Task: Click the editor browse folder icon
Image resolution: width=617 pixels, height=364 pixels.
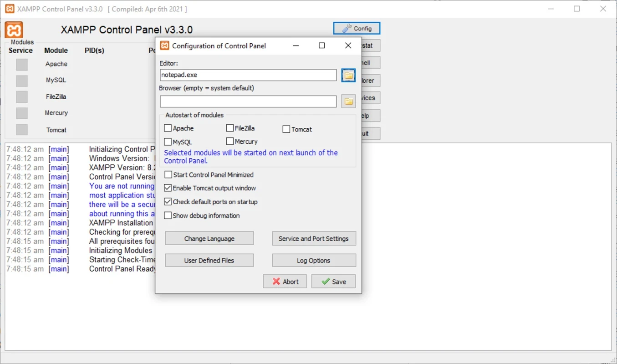Action: click(x=348, y=76)
